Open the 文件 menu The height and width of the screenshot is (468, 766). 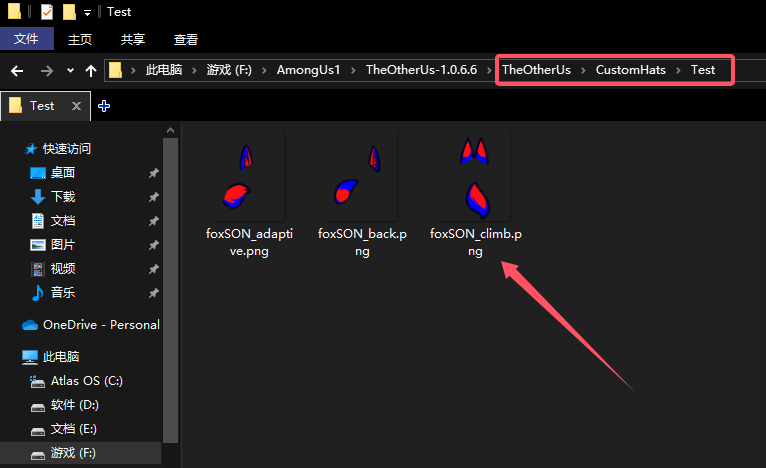pyautogui.click(x=26, y=39)
